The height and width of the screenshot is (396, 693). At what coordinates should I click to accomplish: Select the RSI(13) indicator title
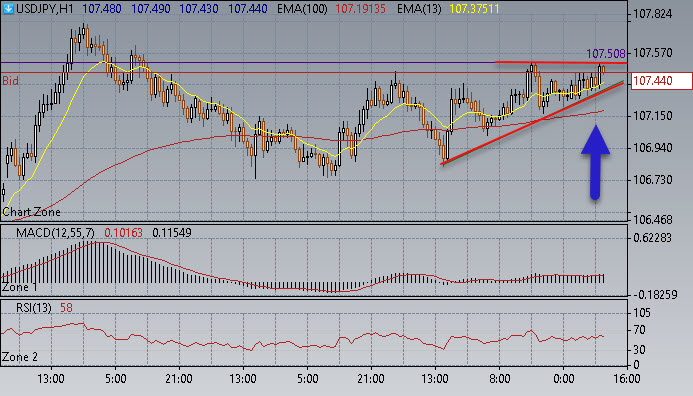34,308
